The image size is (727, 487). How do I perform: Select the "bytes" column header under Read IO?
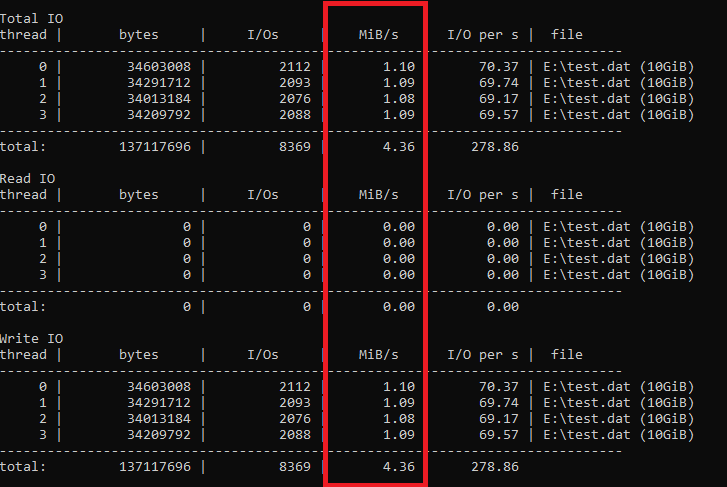pos(139,195)
